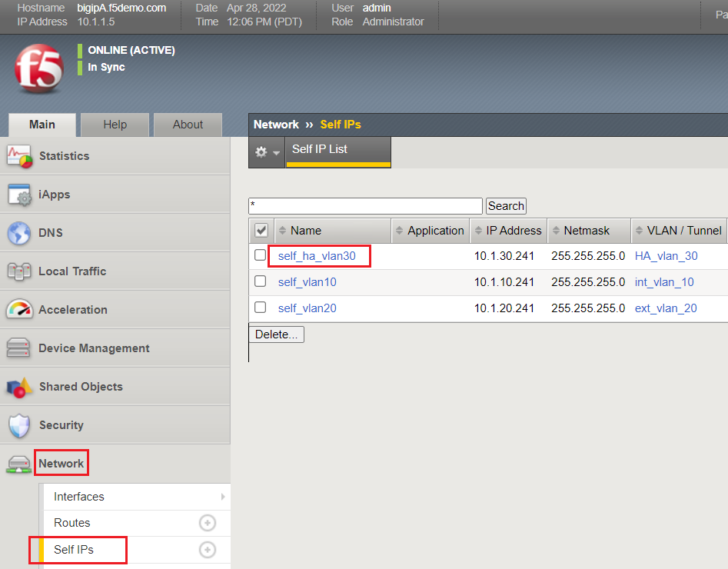Click the search filter input field
Image resolution: width=728 pixels, height=569 pixels.
tap(365, 206)
